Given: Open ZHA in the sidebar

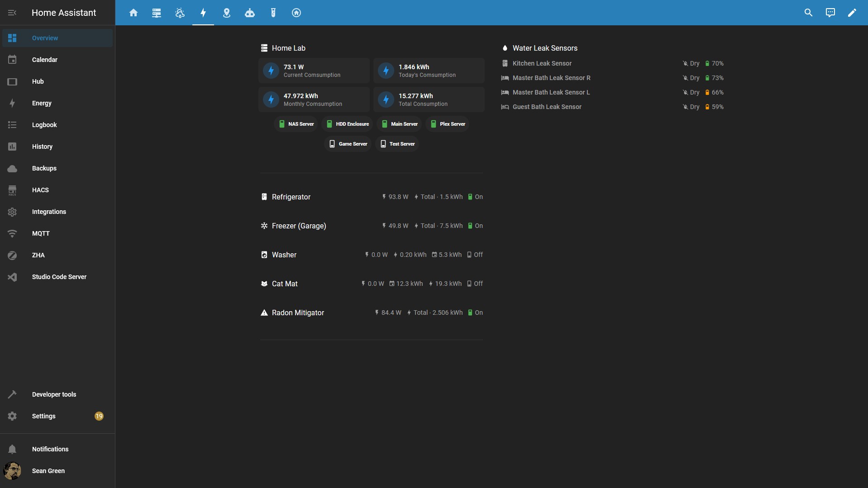Looking at the screenshot, I should click(x=57, y=255).
